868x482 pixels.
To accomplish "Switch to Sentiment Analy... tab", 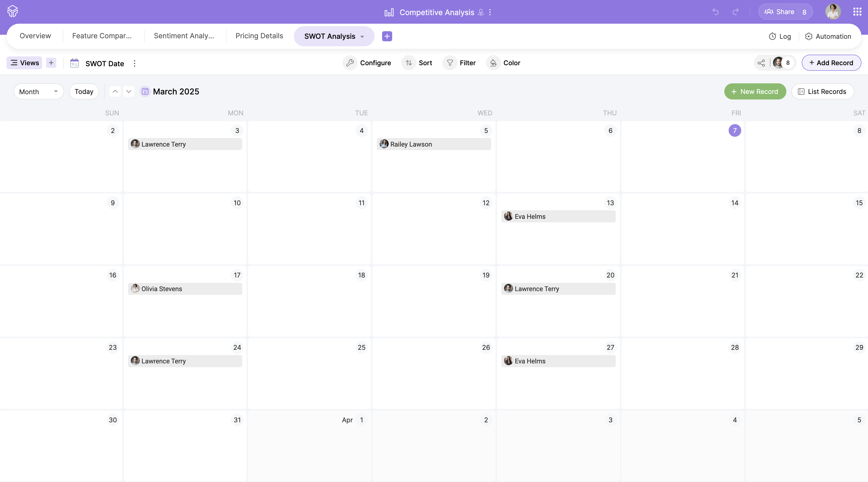I will (184, 36).
